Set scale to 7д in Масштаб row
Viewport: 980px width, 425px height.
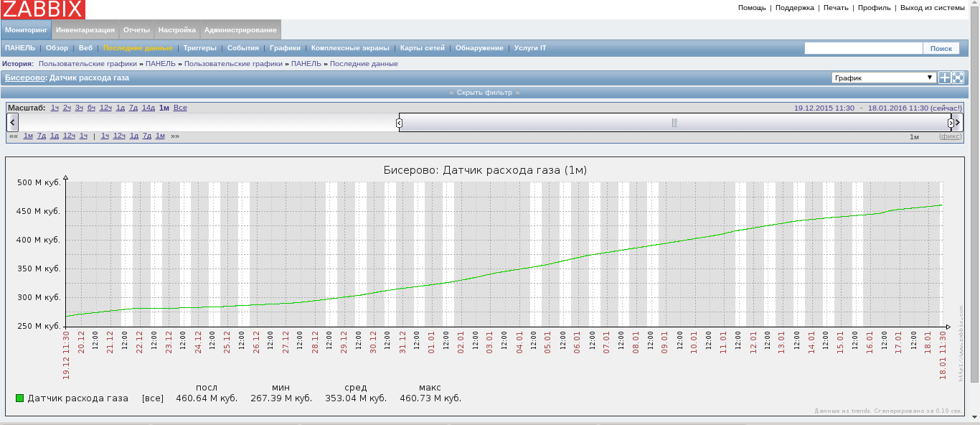[133, 108]
